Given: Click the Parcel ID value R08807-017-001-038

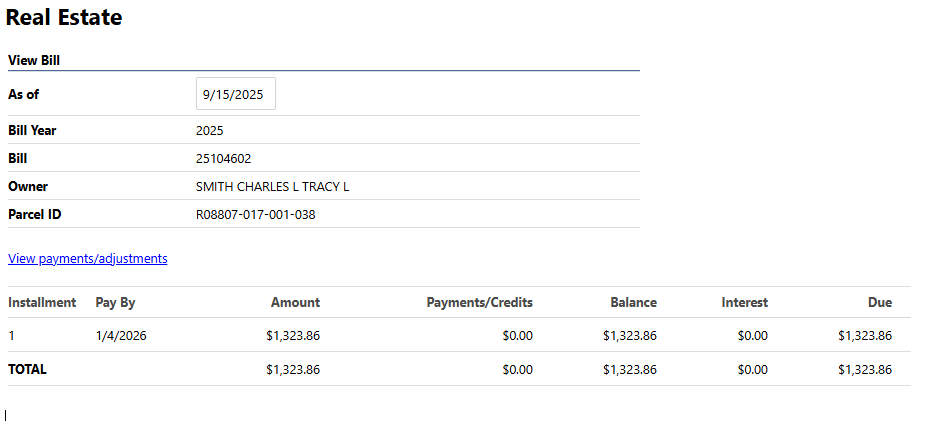Looking at the screenshot, I should click(x=255, y=214).
